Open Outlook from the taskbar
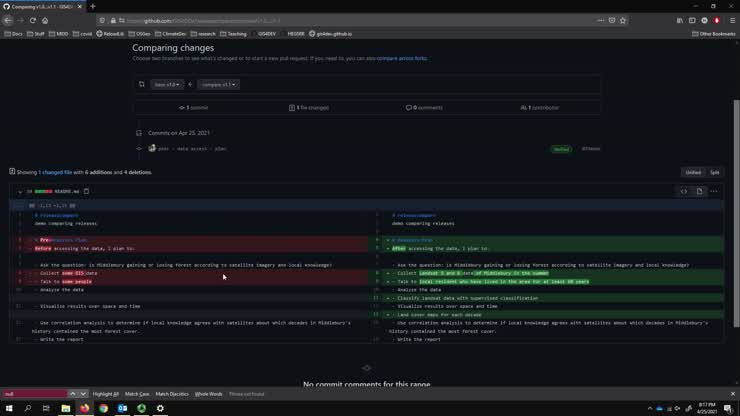 pyautogui.click(x=122, y=408)
